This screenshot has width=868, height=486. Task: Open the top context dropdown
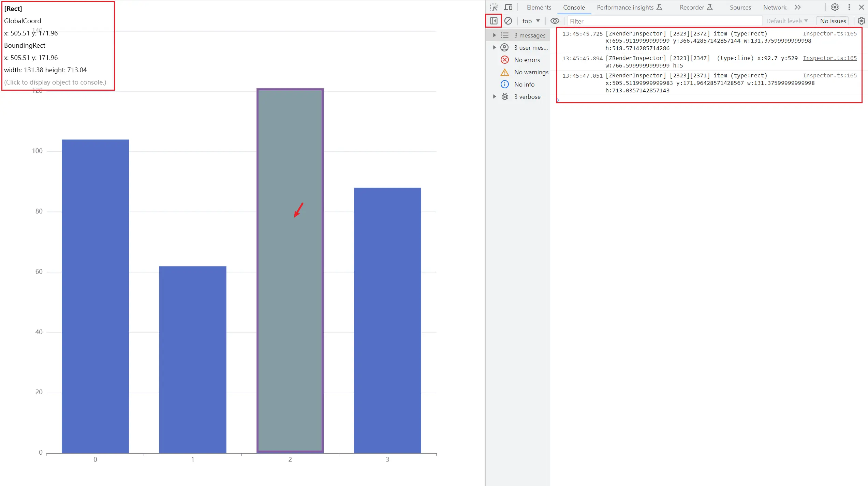531,21
